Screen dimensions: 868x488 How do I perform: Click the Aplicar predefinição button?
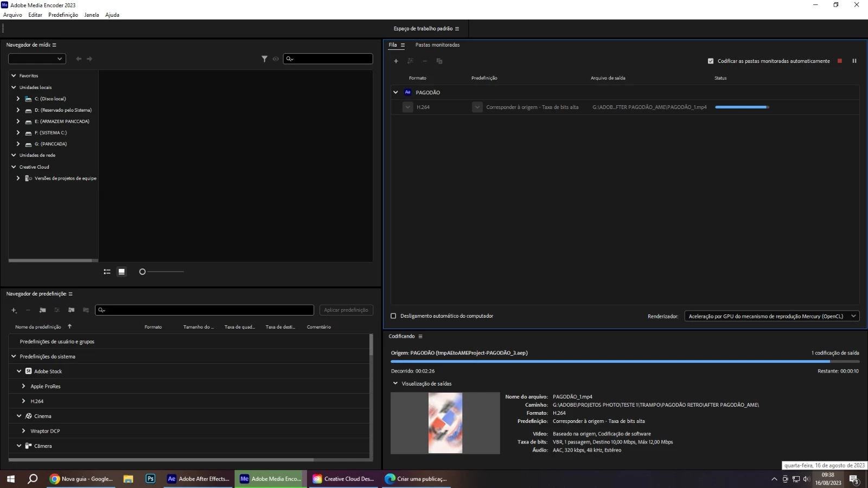346,310
